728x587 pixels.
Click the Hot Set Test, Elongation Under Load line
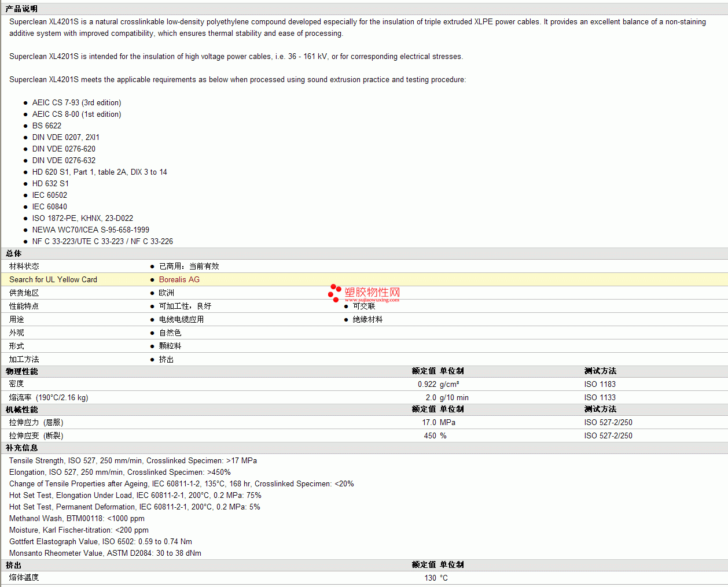coord(135,495)
